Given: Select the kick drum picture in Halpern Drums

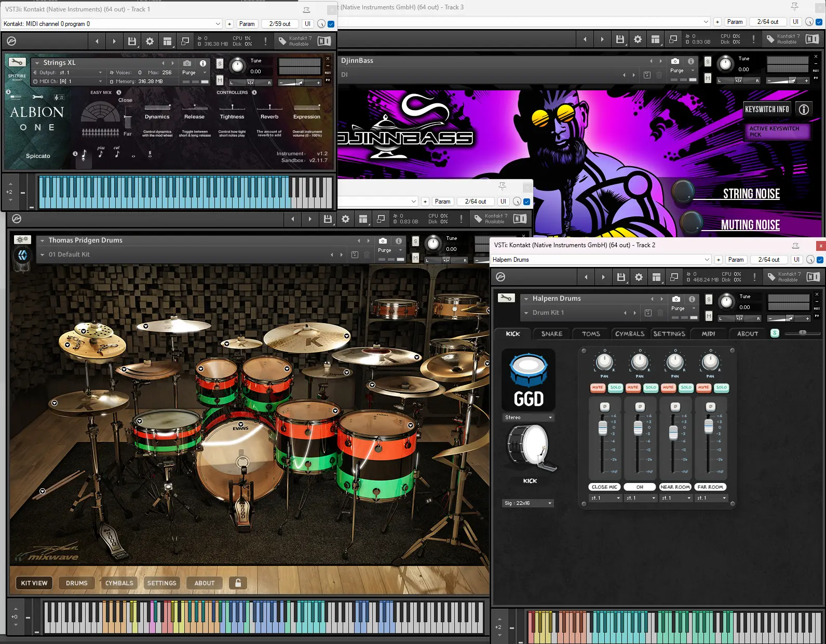Looking at the screenshot, I should (531, 448).
